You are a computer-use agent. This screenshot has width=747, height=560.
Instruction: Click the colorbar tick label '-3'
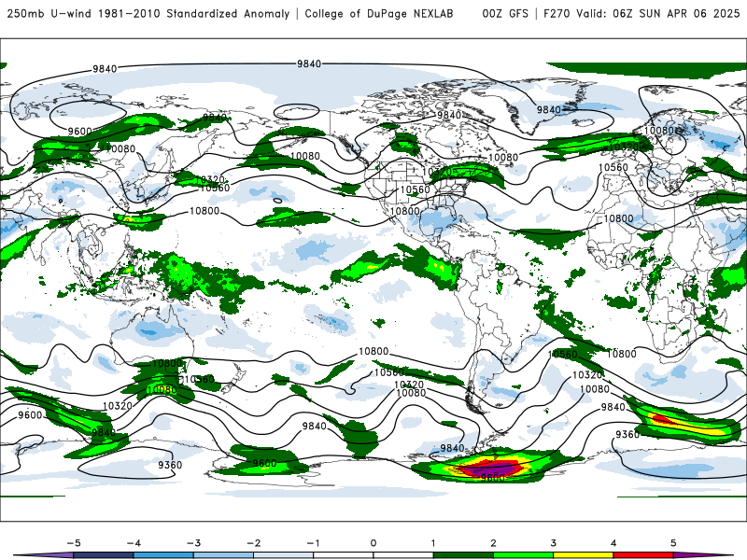coord(193,543)
